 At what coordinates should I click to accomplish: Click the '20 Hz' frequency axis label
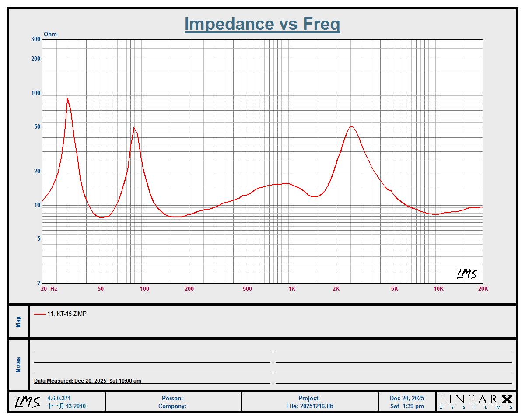(x=48, y=289)
